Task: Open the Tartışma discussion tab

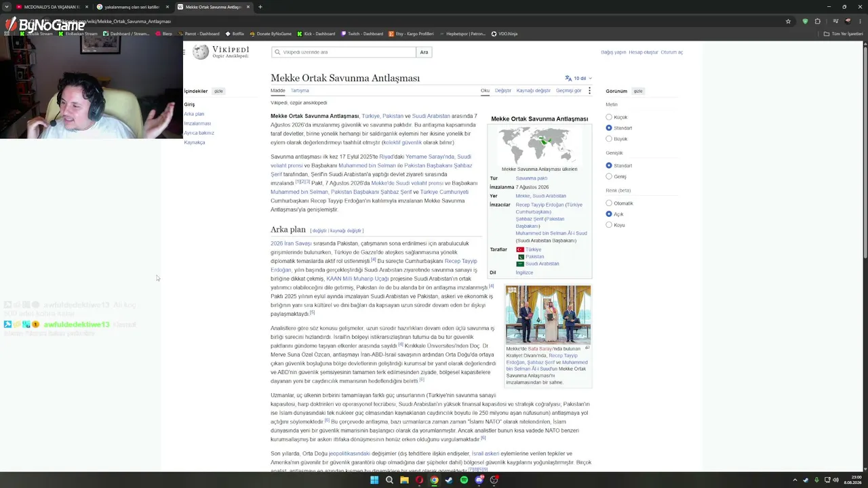Action: (x=300, y=90)
